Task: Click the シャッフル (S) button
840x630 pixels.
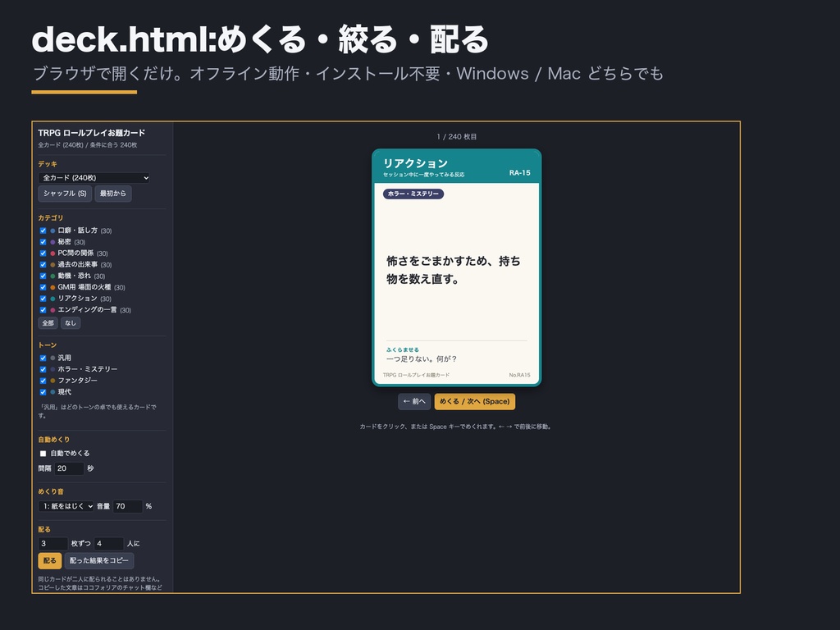Action: pyautogui.click(x=65, y=194)
